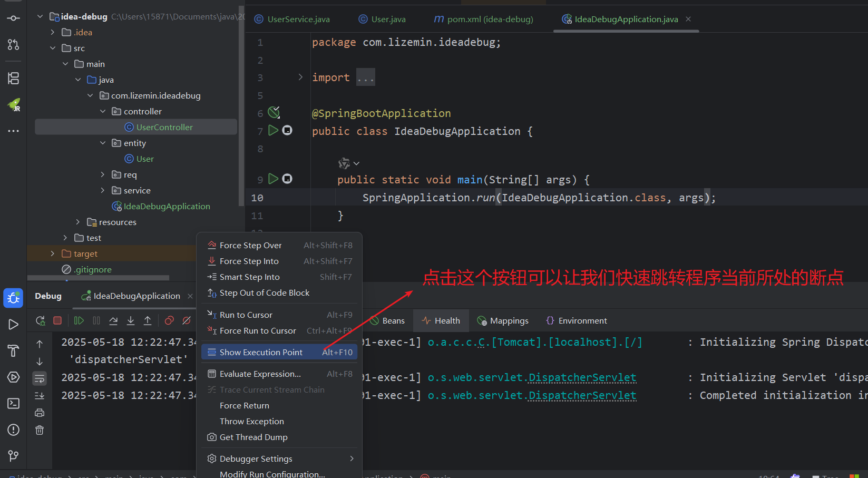The width and height of the screenshot is (868, 478).
Task: Click the red Stop debug button
Action: (x=57, y=320)
